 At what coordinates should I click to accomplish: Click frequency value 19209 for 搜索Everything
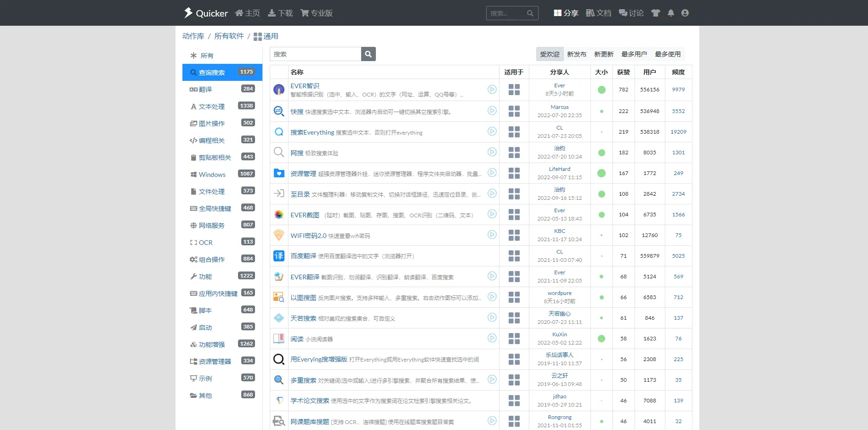tap(678, 132)
